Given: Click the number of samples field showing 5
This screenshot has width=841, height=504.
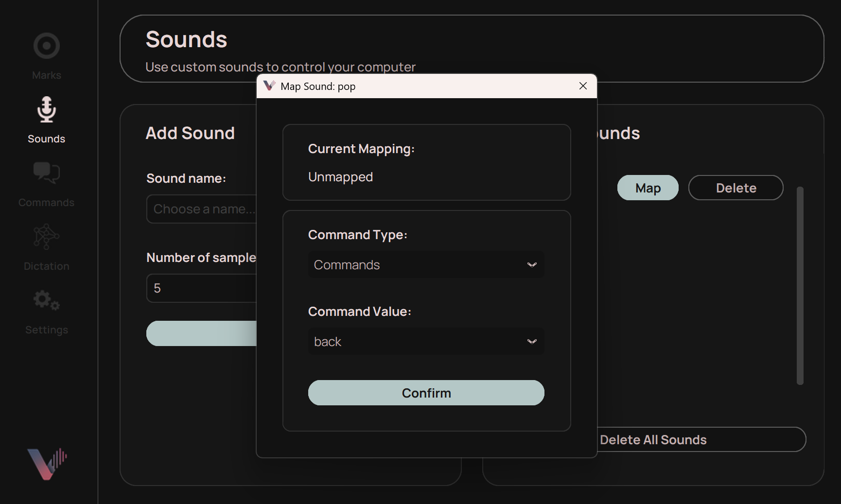Looking at the screenshot, I should point(204,288).
